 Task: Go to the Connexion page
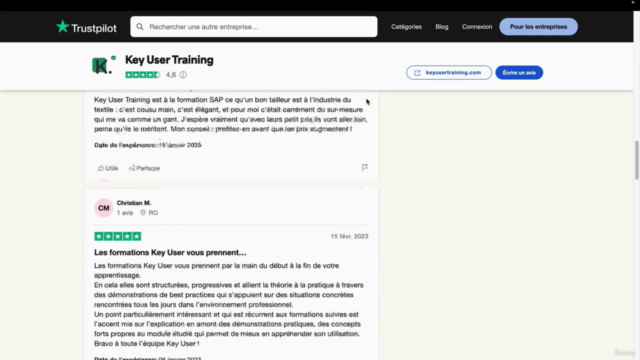click(477, 27)
